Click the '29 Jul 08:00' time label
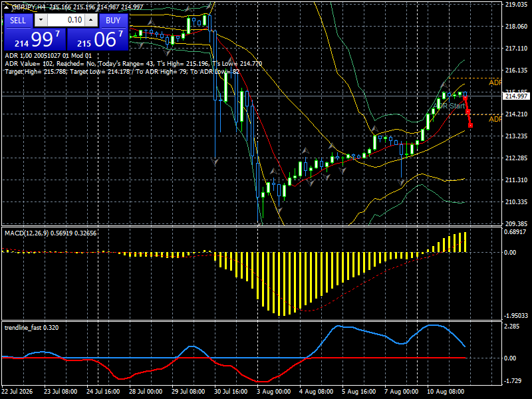 188,391
